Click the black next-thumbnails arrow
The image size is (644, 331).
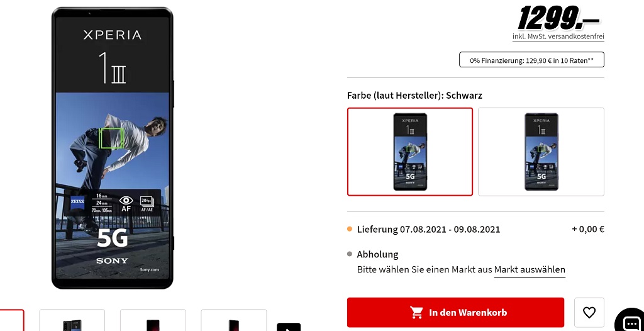click(289, 327)
